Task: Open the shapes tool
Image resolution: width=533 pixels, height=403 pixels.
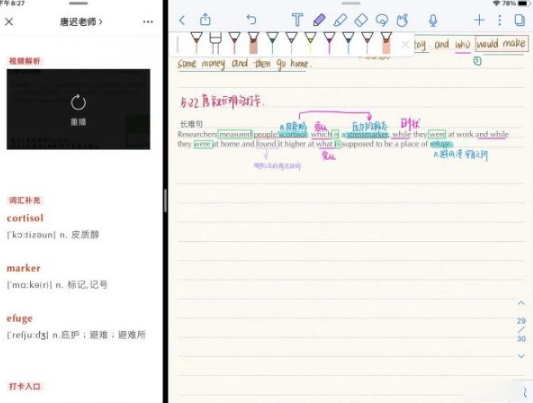Action: click(402, 20)
